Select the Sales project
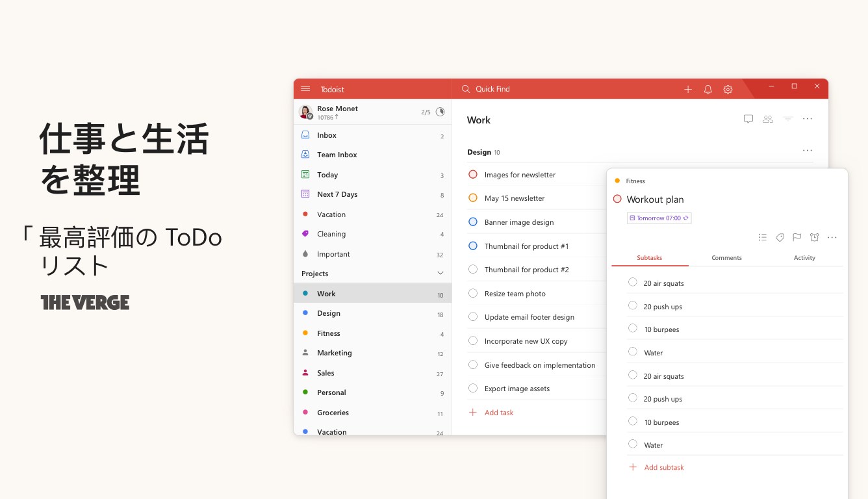 tap(372, 373)
